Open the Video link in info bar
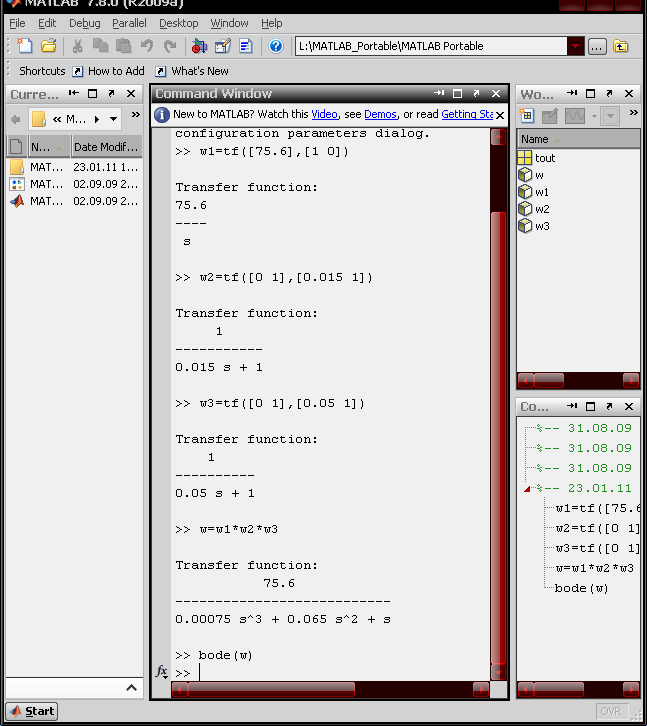 point(324,114)
